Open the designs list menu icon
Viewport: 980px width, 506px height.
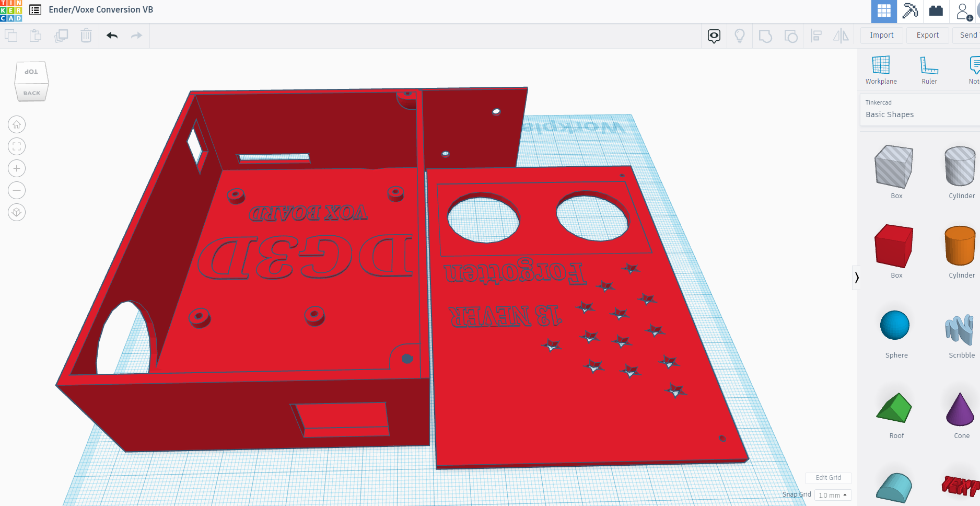click(35, 10)
